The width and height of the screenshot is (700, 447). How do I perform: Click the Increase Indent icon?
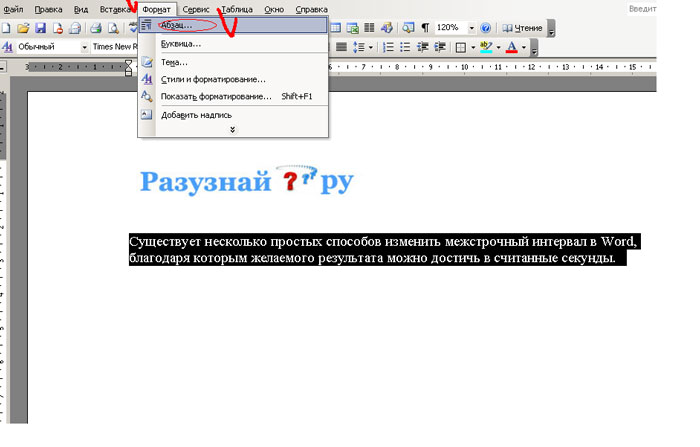440,47
